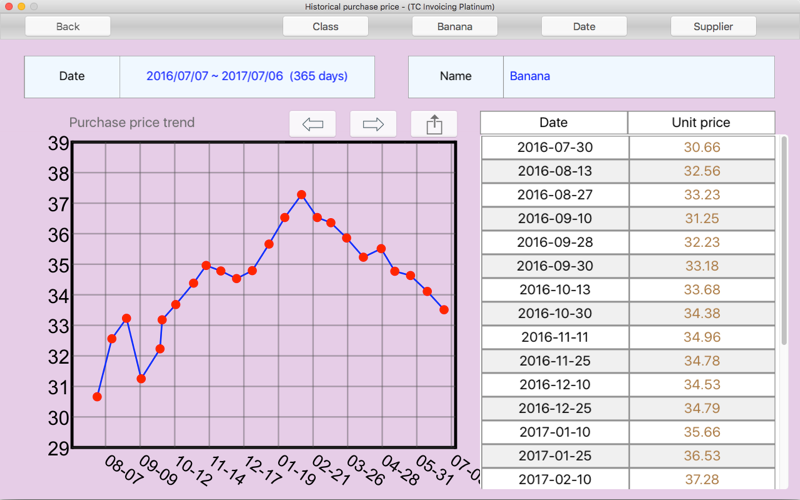Select the 2017-02-10 date cell
This screenshot has height=500, width=800.
click(555, 479)
